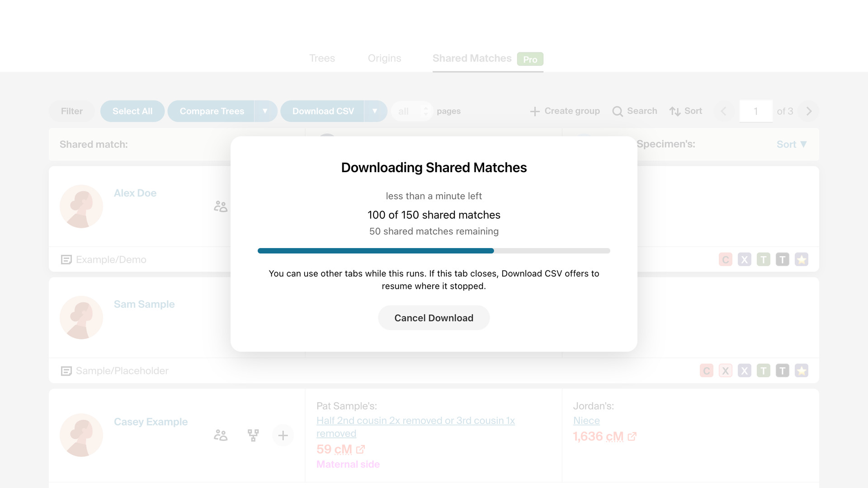Toggle star tag in Example/Demo row

[802, 259]
